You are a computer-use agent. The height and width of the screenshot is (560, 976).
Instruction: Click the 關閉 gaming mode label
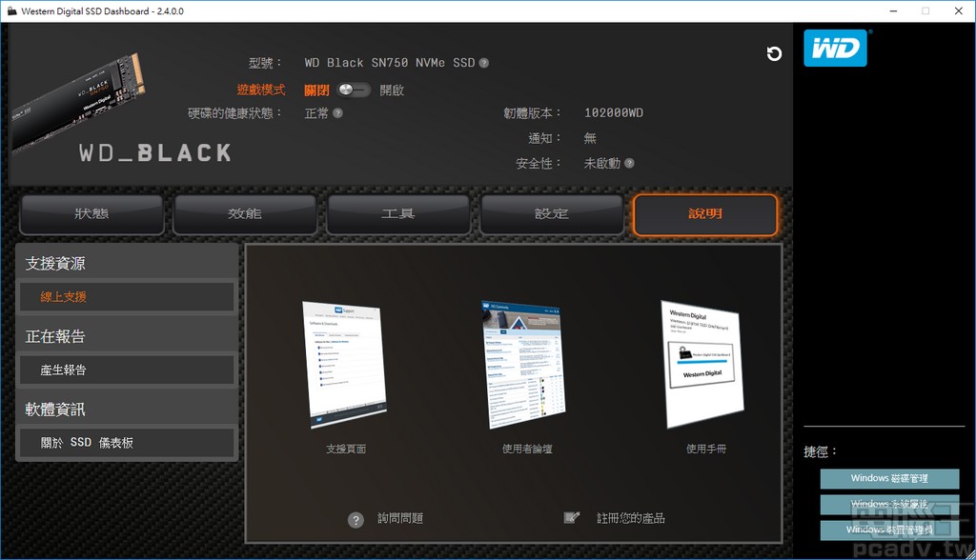point(316,90)
